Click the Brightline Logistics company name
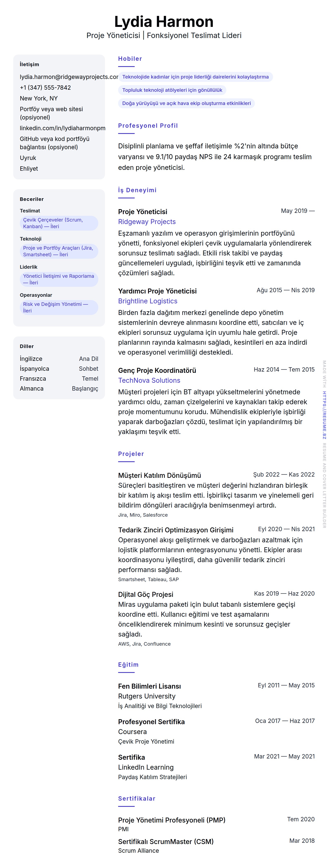328x868 pixels. tap(147, 301)
